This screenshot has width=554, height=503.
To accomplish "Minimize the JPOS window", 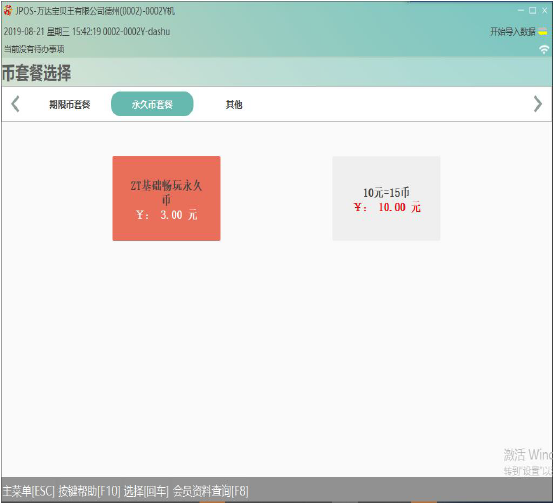I will tap(521, 11).
